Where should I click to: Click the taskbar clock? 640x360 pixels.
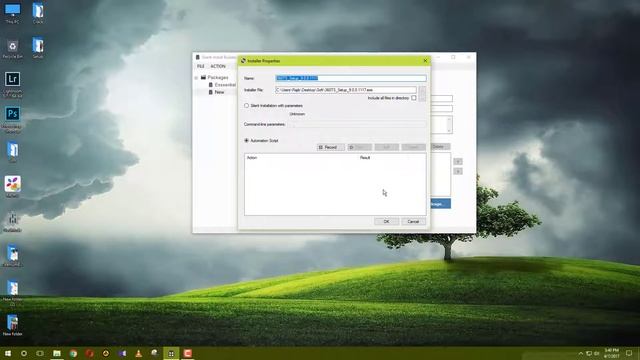(611, 353)
